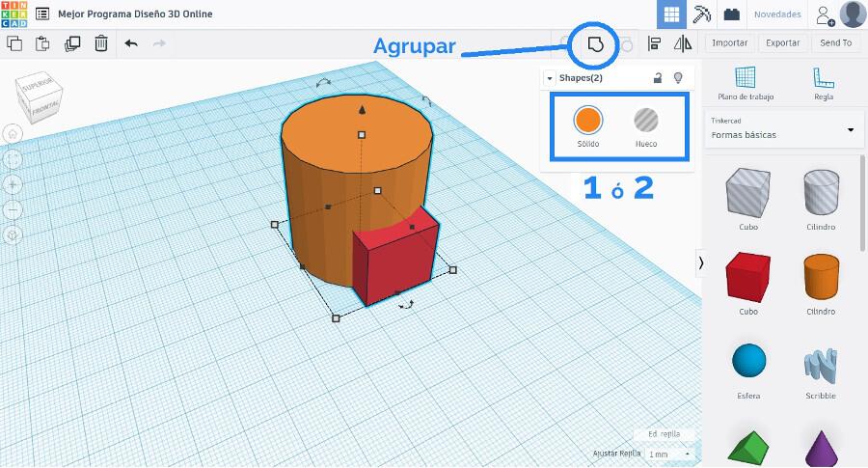Image resolution: width=868 pixels, height=468 pixels.
Task: Click the Undo arrow
Action: coord(131,43)
